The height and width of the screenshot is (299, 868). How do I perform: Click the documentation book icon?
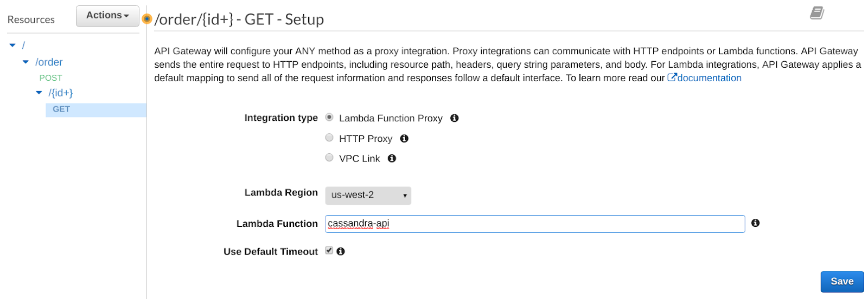[817, 12]
